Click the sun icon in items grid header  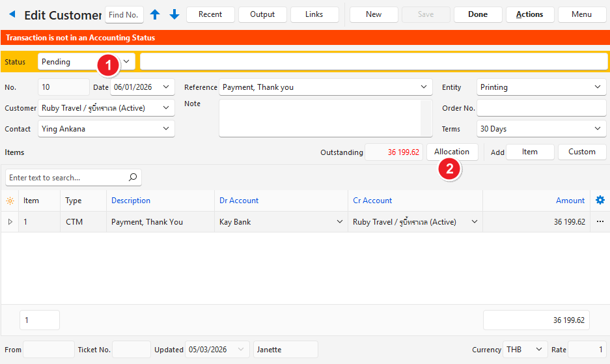[x=10, y=201]
